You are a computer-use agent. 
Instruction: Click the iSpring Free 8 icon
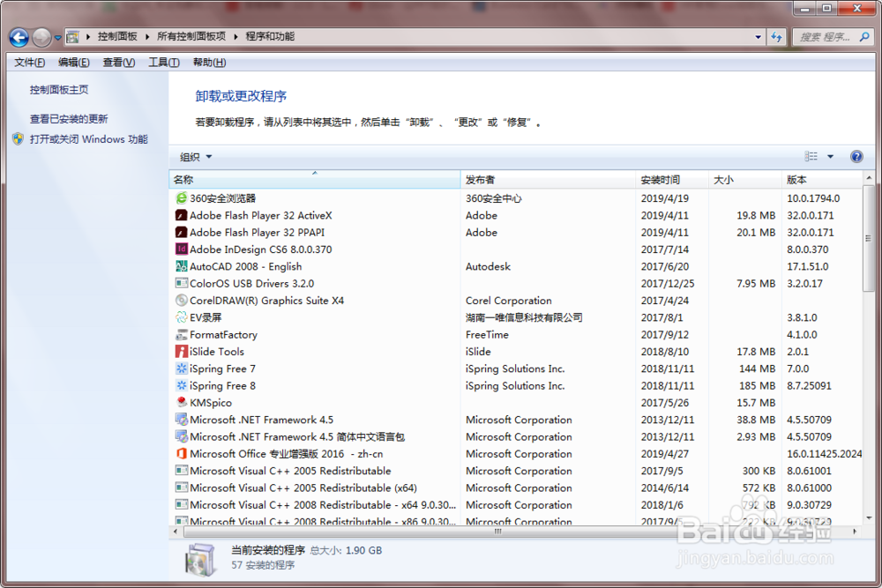point(181,385)
